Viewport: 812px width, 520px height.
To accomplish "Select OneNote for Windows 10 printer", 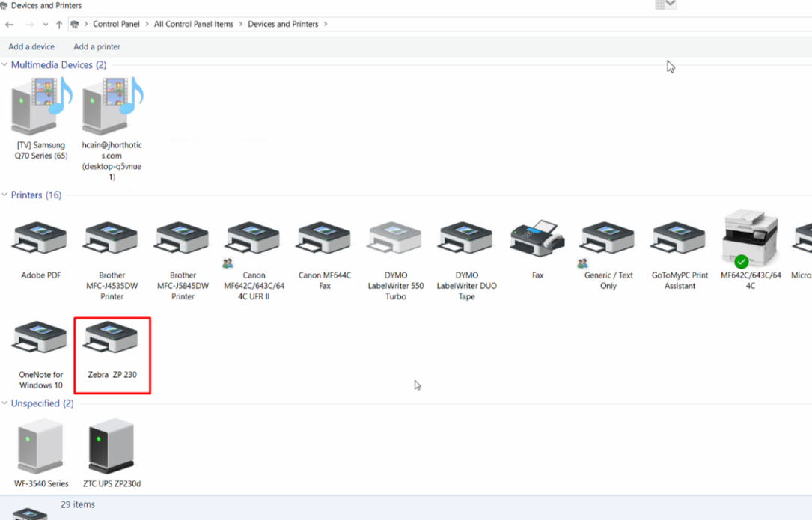I will pyautogui.click(x=41, y=355).
